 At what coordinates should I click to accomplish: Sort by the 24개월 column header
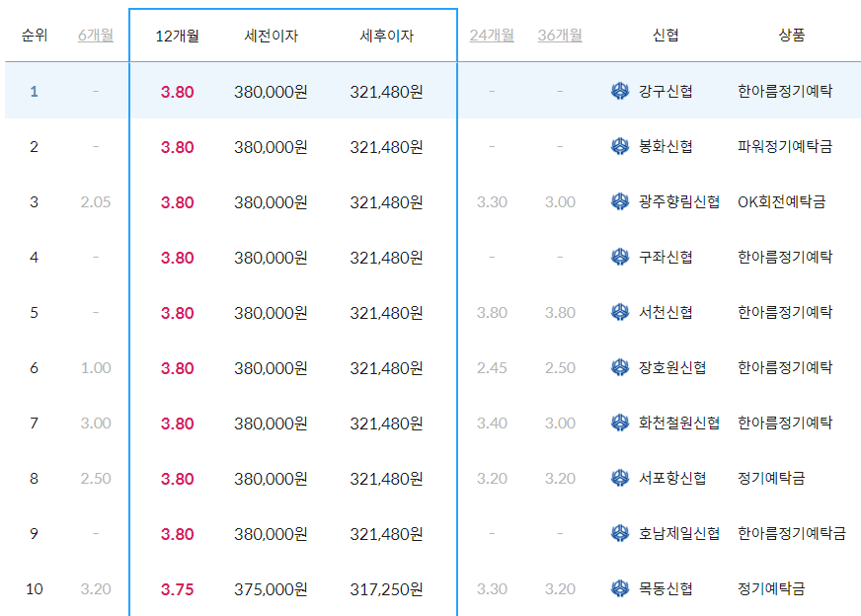pyautogui.click(x=492, y=36)
